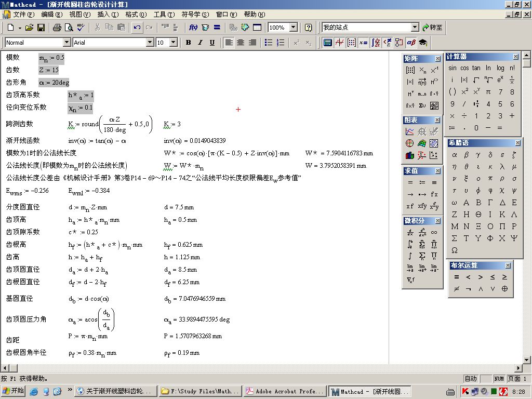Enable center alignment
The width and height of the screenshot is (532, 399).
point(241,43)
